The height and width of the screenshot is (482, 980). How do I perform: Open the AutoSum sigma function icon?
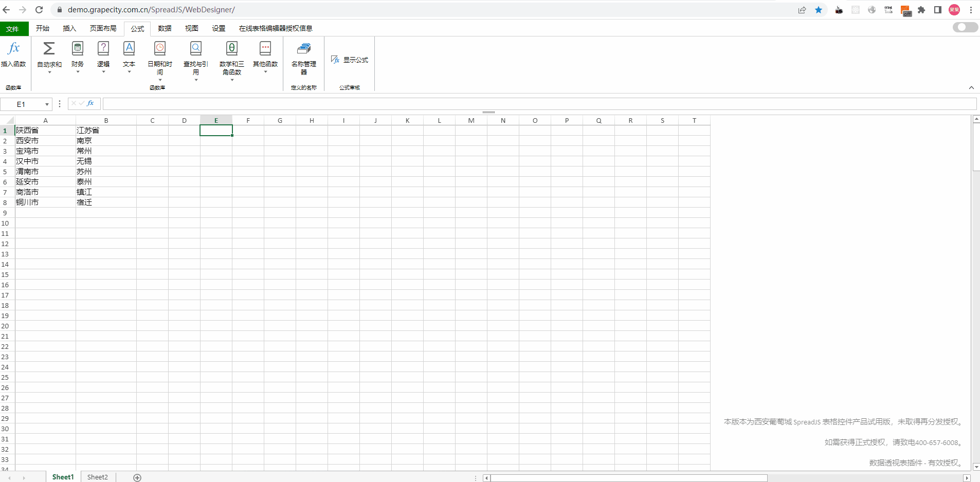coord(49,48)
